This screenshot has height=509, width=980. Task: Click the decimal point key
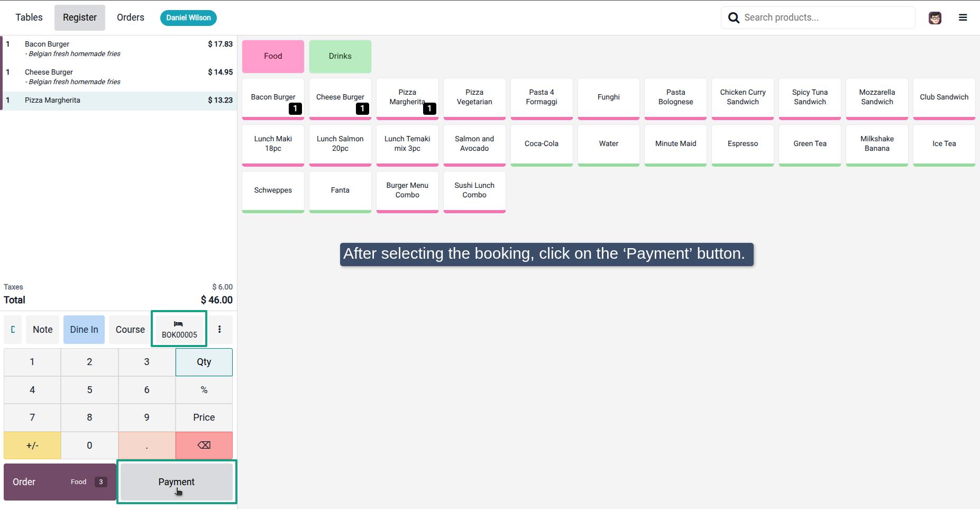point(147,445)
